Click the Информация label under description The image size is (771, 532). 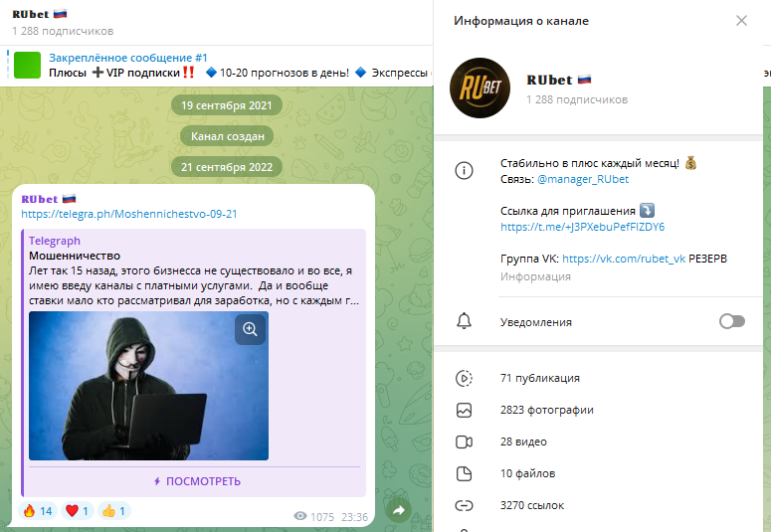coord(535,276)
